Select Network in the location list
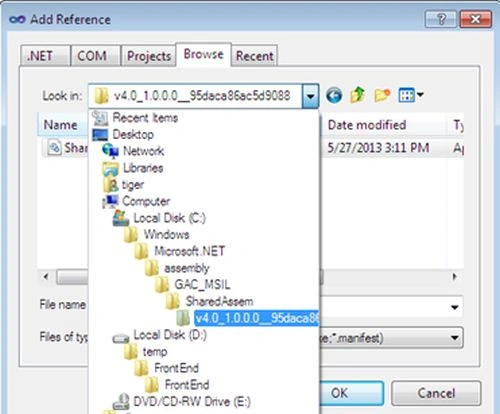 (x=143, y=151)
